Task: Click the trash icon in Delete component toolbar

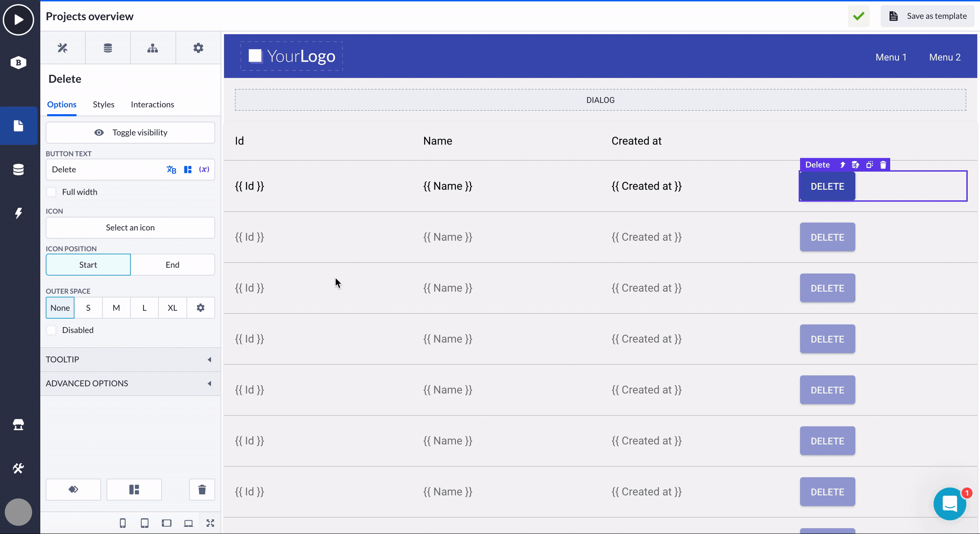Action: (x=883, y=165)
